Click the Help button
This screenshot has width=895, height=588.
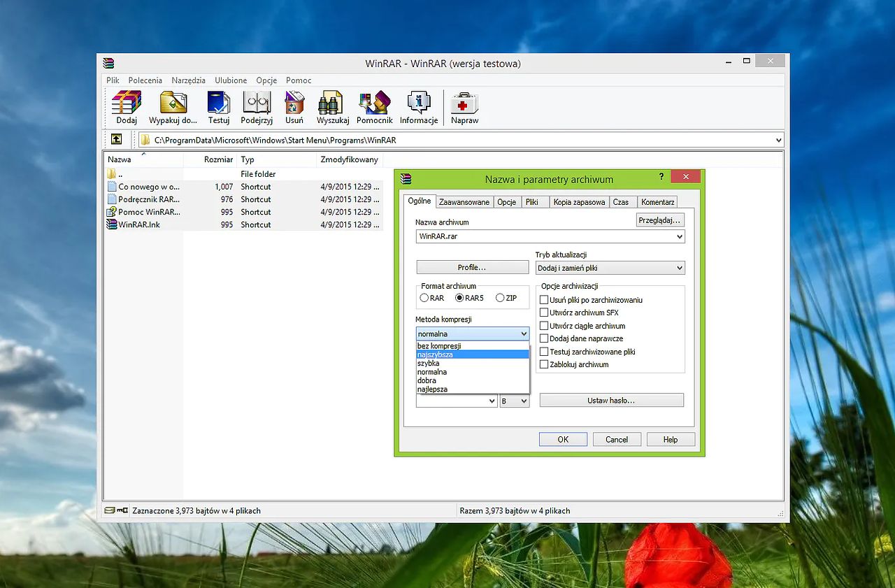point(671,440)
